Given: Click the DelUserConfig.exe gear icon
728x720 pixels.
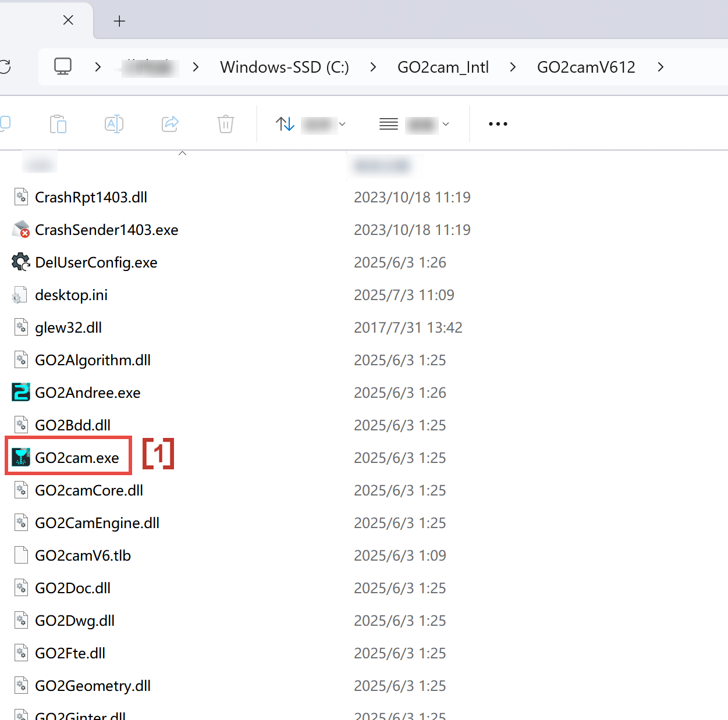Looking at the screenshot, I should click(21, 262).
